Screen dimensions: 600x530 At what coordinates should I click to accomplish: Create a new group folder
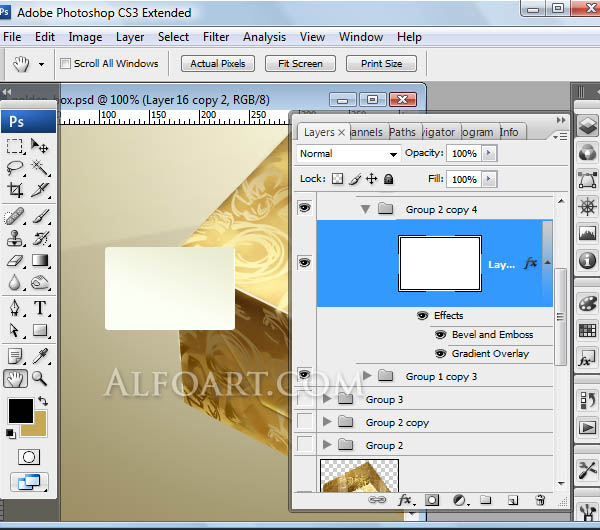point(486,500)
